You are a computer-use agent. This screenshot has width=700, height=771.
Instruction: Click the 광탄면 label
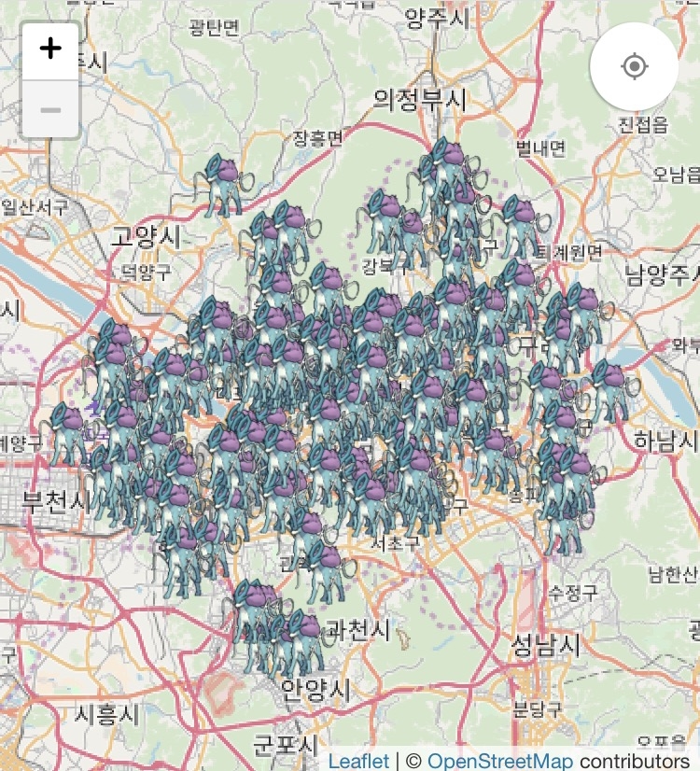click(215, 28)
